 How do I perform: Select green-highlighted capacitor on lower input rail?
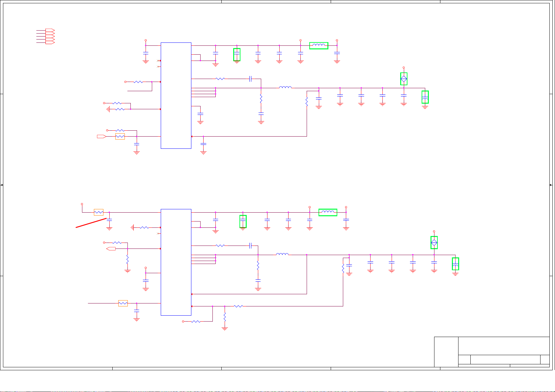243,222
